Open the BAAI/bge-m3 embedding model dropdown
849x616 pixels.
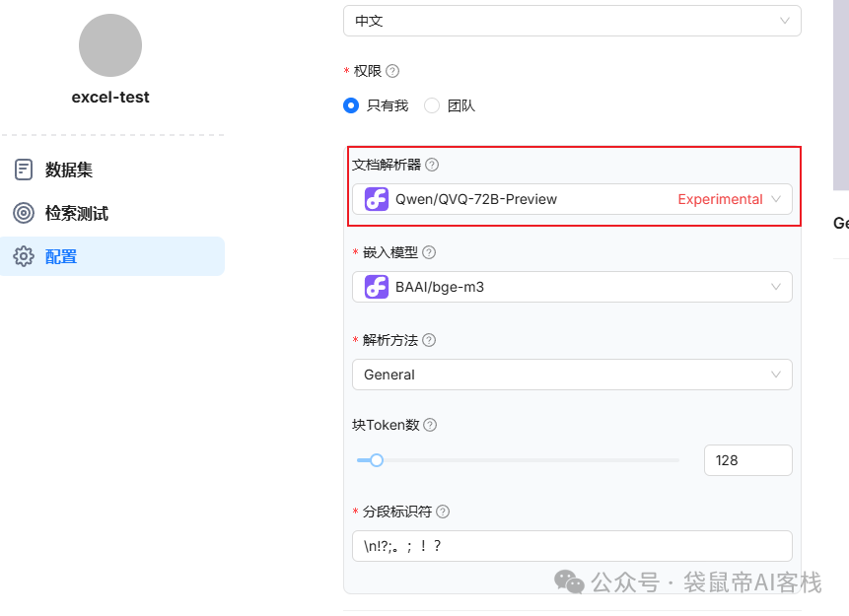coord(572,287)
